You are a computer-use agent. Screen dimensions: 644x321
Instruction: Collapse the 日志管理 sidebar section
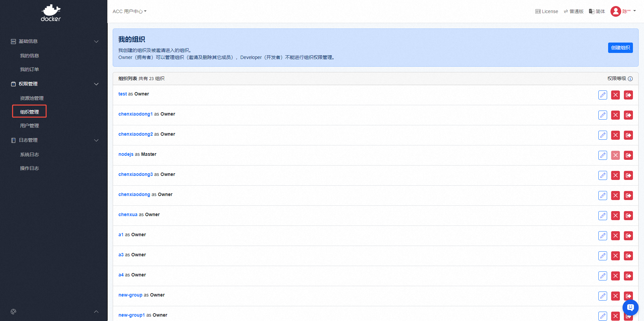tap(96, 140)
